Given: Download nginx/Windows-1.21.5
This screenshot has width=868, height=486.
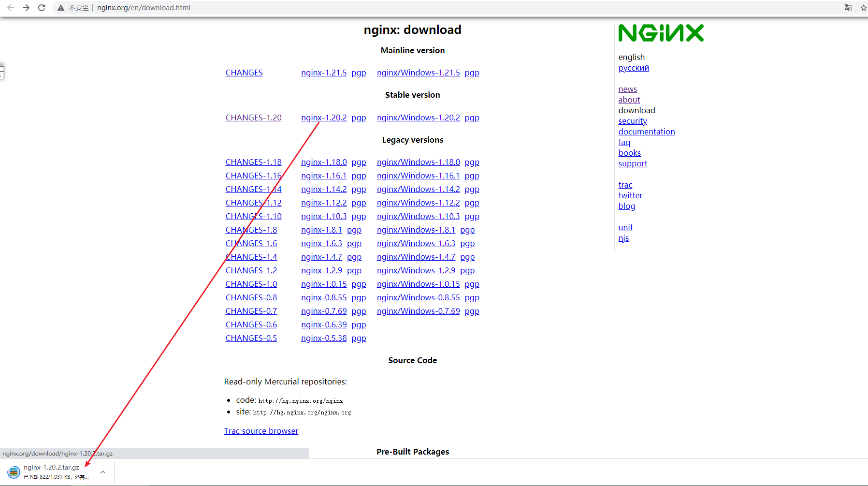Looking at the screenshot, I should (419, 73).
